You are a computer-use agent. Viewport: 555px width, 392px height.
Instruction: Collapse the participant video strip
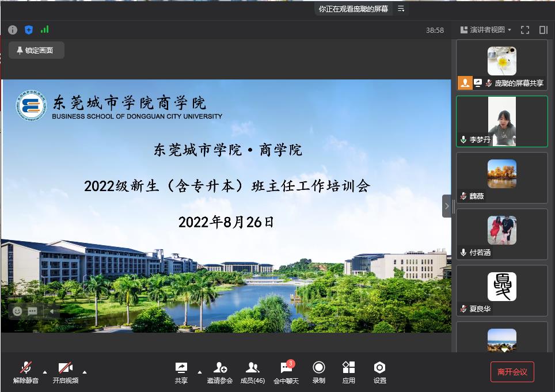[x=447, y=206]
